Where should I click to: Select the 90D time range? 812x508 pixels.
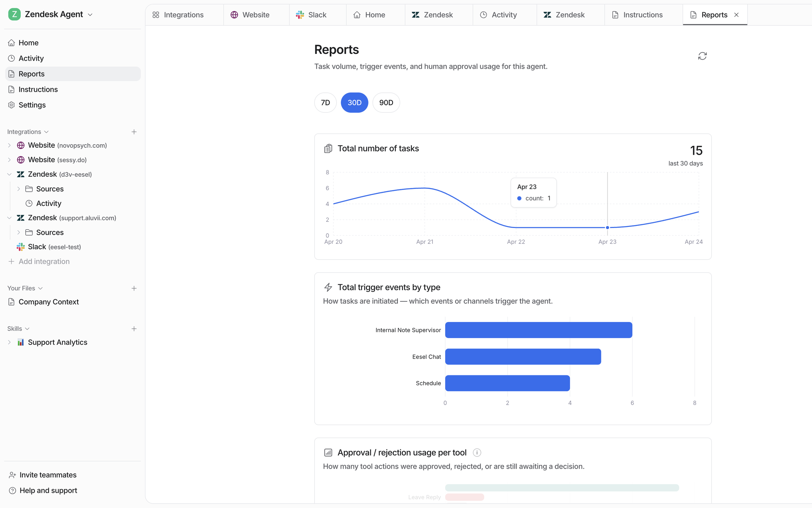386,103
